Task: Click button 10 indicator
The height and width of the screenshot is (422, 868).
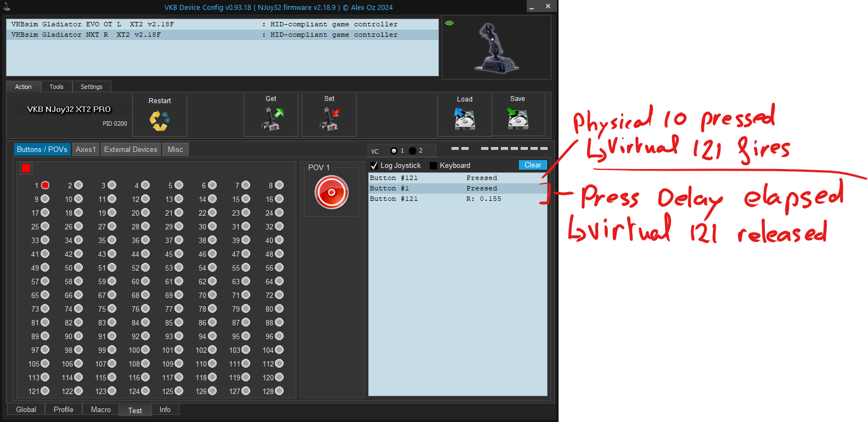Action: tap(78, 199)
